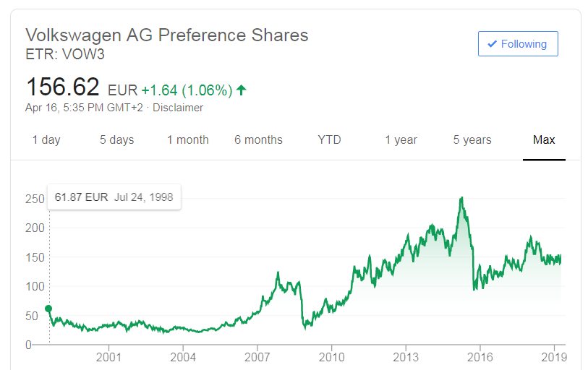588x370 pixels.
Task: View the 5 years range
Action: 472,140
